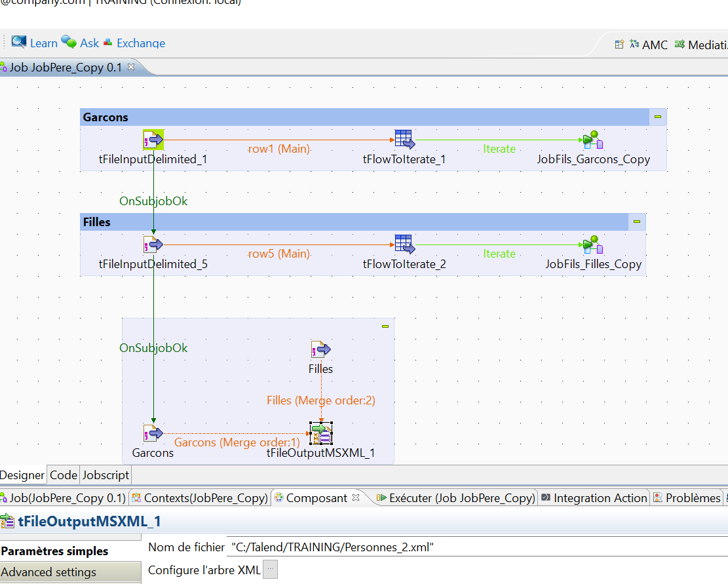Image resolution: width=728 pixels, height=584 pixels.
Task: Select the Garcons input component icon
Action: [153, 433]
